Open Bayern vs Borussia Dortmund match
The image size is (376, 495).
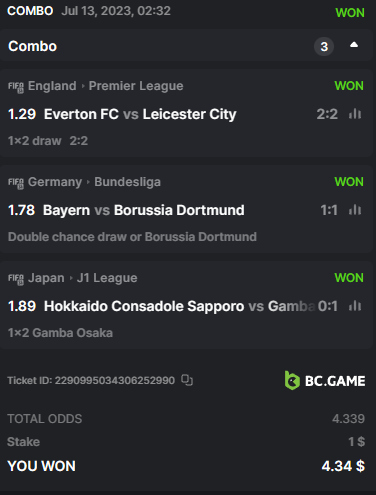[x=144, y=210]
